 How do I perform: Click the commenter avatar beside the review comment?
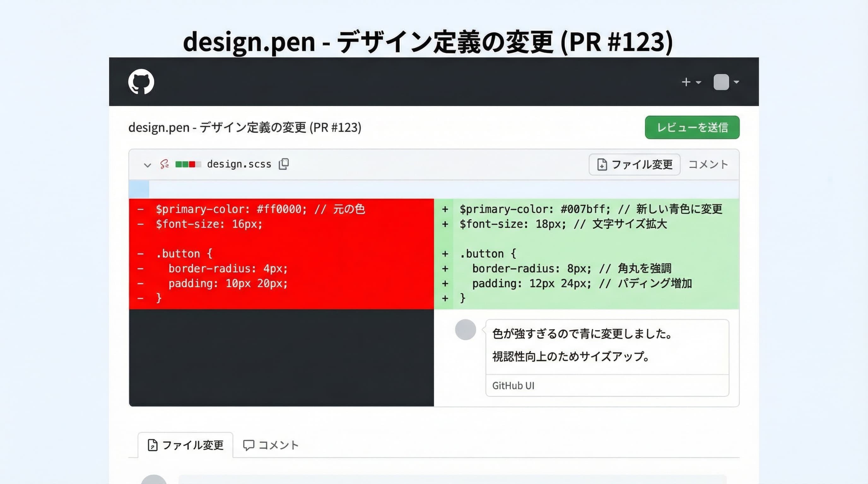tap(465, 330)
